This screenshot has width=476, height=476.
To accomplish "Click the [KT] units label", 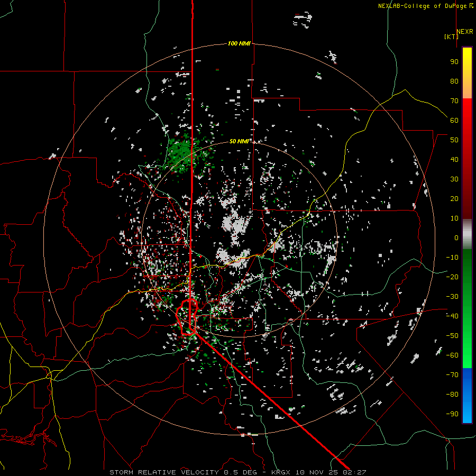I will 451,36.
